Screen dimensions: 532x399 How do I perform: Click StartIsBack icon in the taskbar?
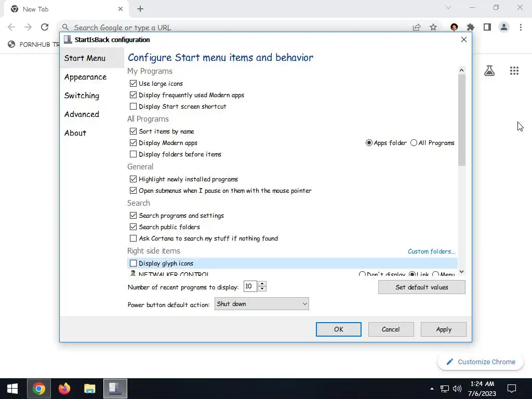click(115, 389)
